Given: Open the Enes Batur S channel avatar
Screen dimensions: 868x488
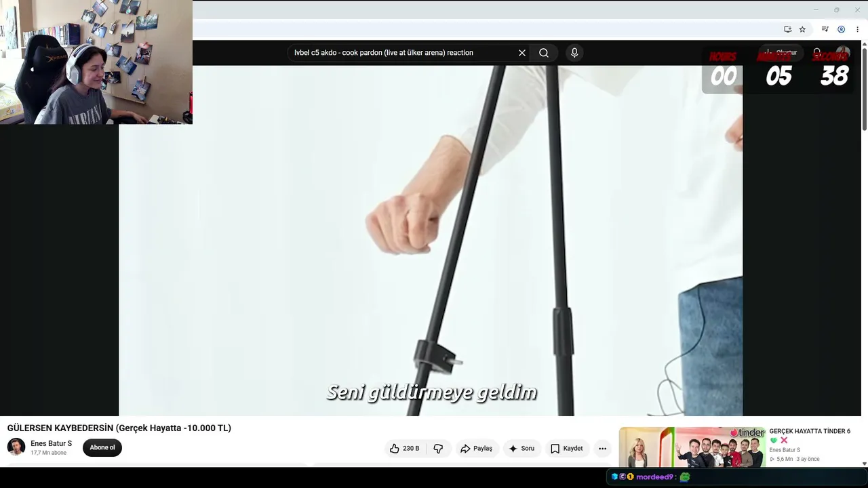Looking at the screenshot, I should (16, 447).
